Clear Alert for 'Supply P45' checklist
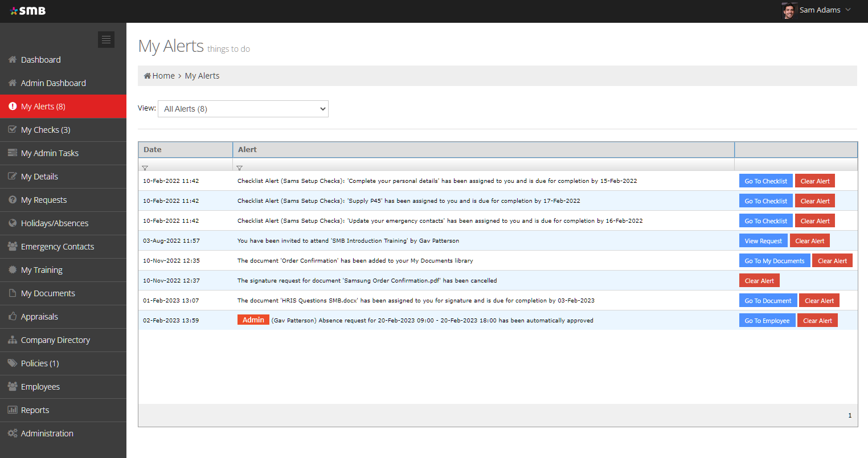 click(x=815, y=201)
